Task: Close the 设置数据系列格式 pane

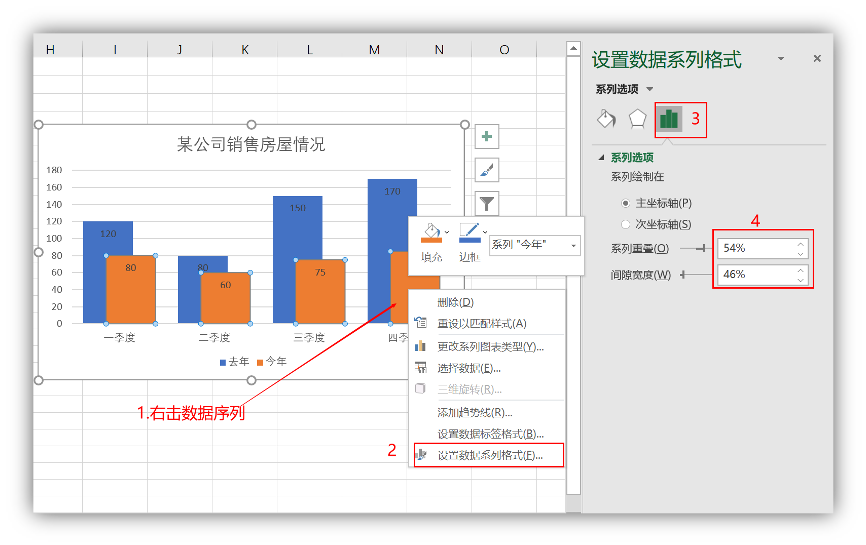Action: (817, 59)
